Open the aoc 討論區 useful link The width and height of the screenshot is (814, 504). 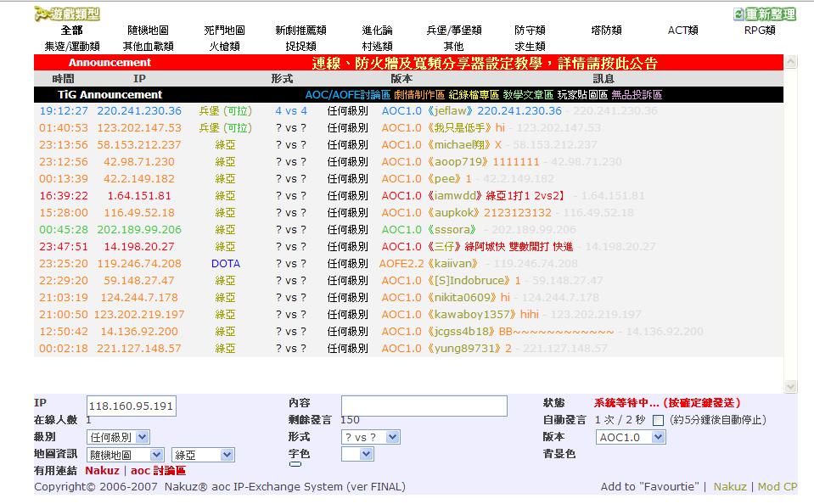pyautogui.click(x=158, y=471)
